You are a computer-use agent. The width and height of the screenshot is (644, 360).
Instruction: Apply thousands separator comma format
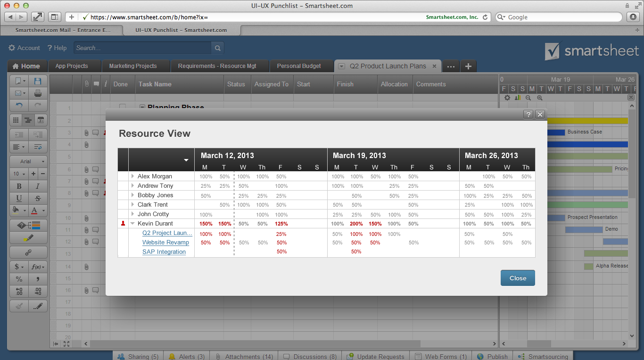click(x=38, y=279)
